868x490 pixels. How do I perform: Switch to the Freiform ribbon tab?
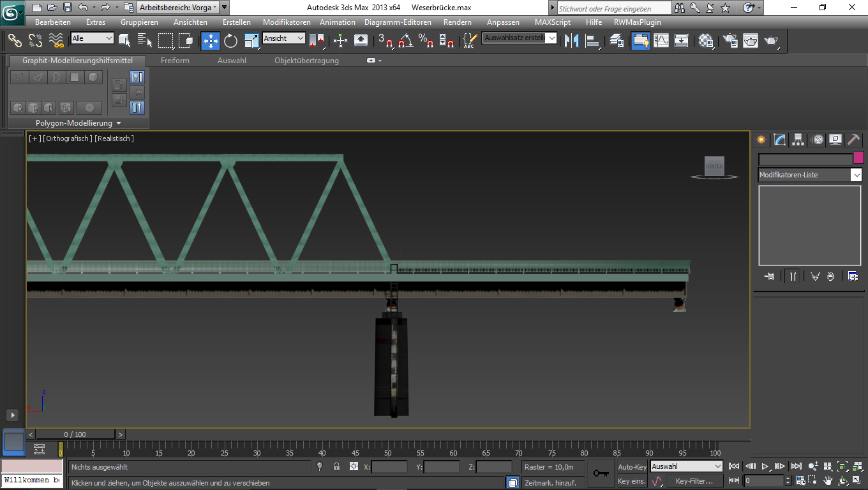click(x=175, y=61)
